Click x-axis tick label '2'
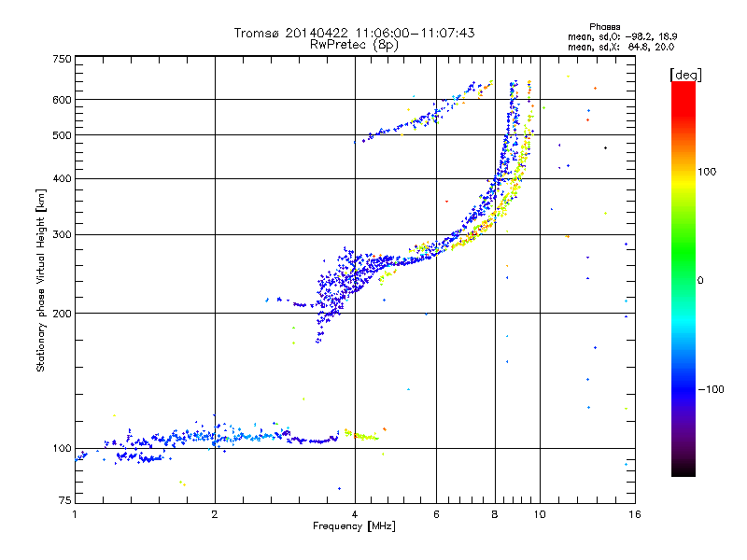This screenshot has width=747, height=560. (215, 514)
